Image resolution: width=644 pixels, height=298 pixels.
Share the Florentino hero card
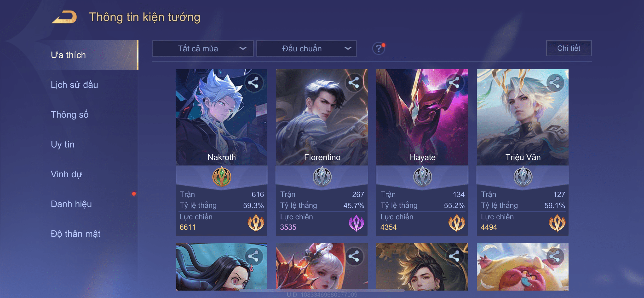point(354,83)
